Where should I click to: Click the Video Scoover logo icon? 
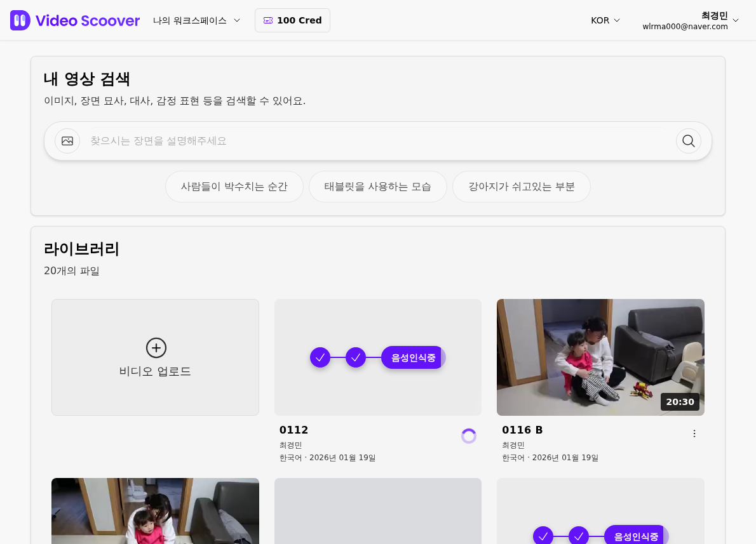click(20, 20)
